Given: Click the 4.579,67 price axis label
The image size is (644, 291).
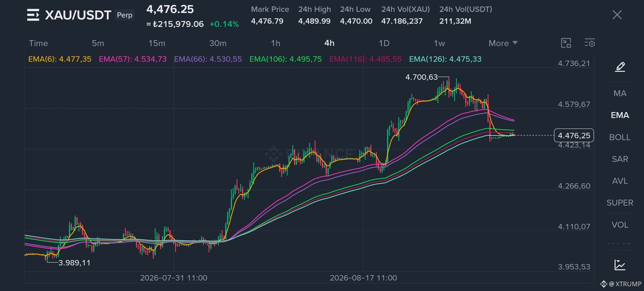Looking at the screenshot, I should [574, 104].
